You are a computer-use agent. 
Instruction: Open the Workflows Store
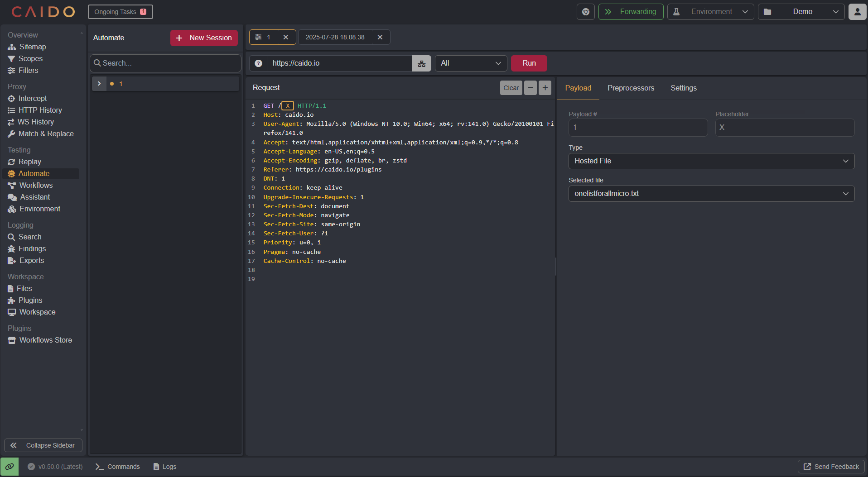pos(45,340)
